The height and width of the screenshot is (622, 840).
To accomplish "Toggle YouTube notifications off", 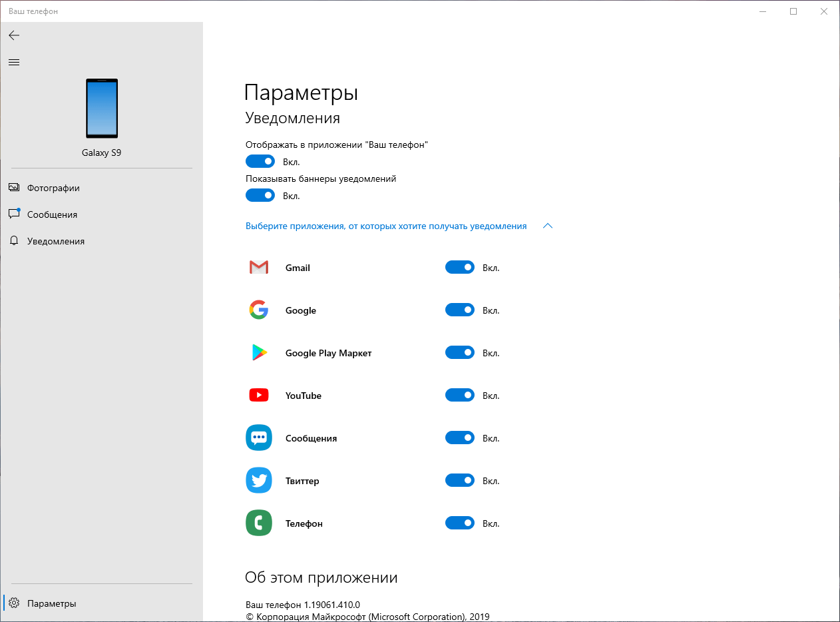I will pos(459,395).
